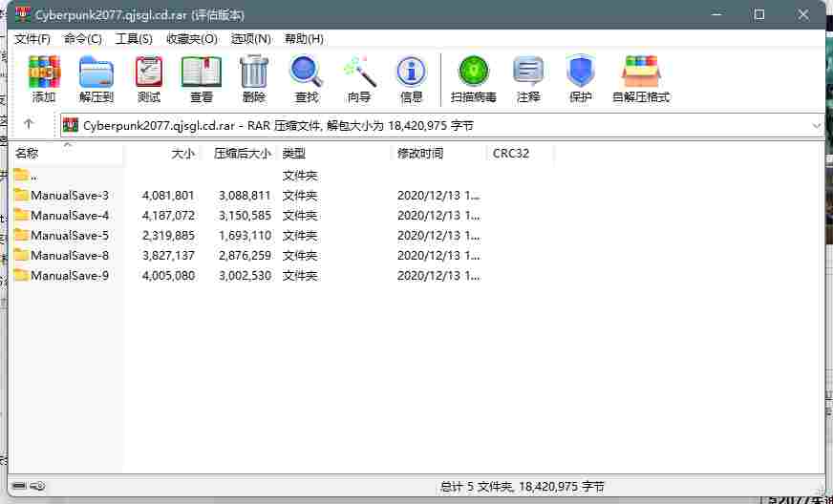
Task: Open the 注释 (Comment) tool
Action: coord(528,73)
